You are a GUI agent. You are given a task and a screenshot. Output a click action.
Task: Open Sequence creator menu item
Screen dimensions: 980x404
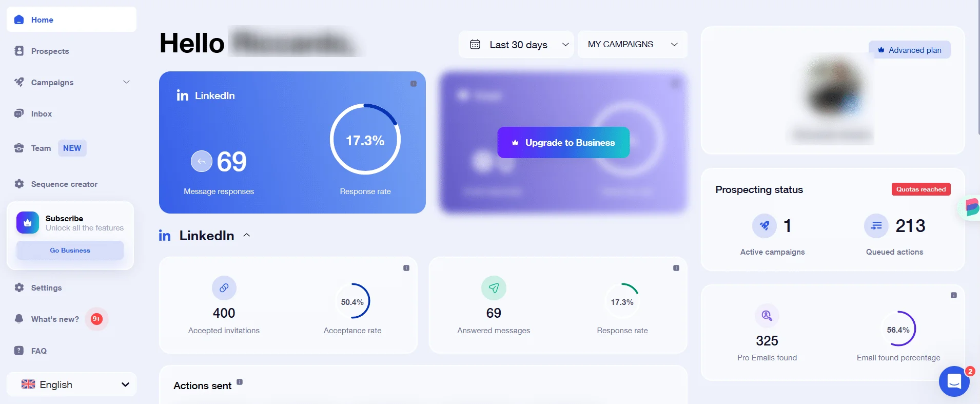(64, 184)
